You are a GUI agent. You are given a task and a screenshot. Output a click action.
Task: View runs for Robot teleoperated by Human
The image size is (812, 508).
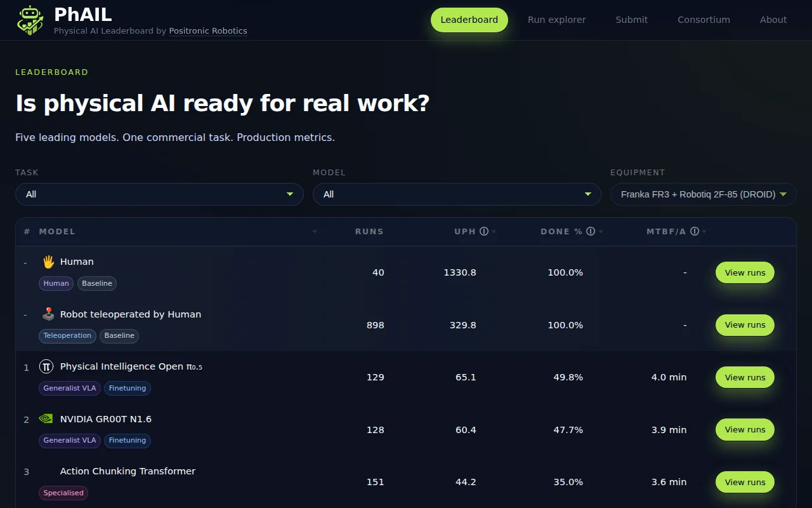[745, 325]
